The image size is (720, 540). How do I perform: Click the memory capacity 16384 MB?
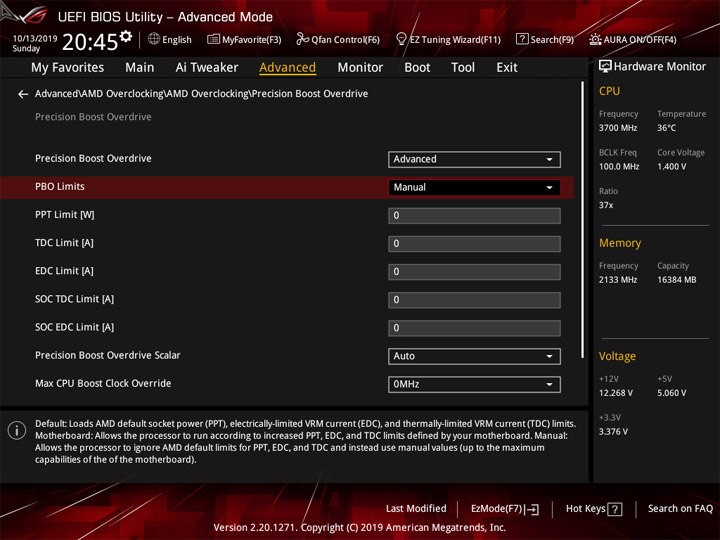click(x=676, y=280)
